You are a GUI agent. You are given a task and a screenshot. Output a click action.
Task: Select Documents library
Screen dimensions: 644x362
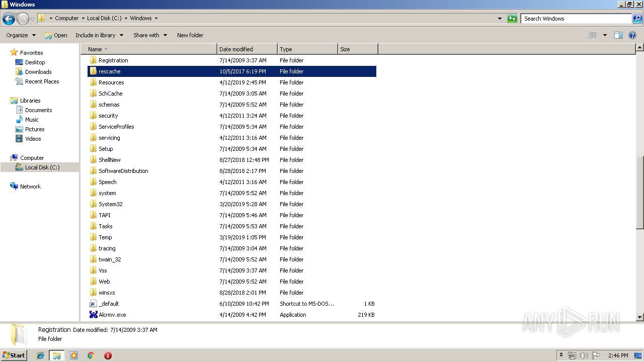tap(38, 110)
